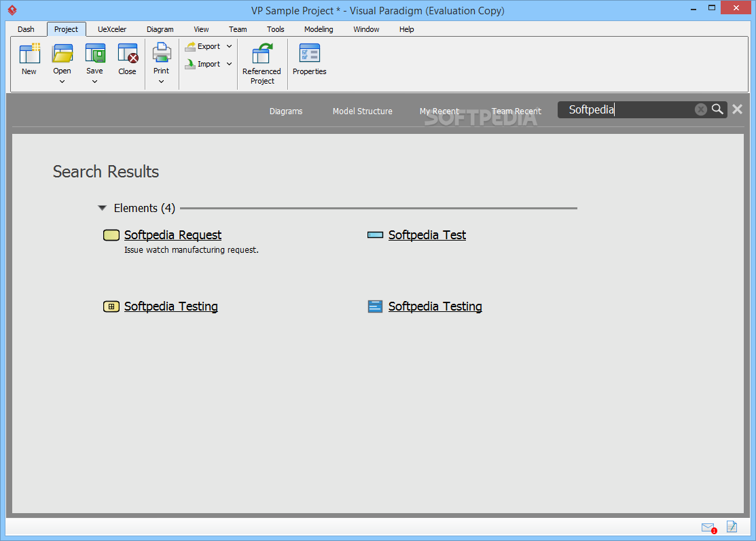Open the Diagram tab
The image size is (756, 541).
point(160,29)
